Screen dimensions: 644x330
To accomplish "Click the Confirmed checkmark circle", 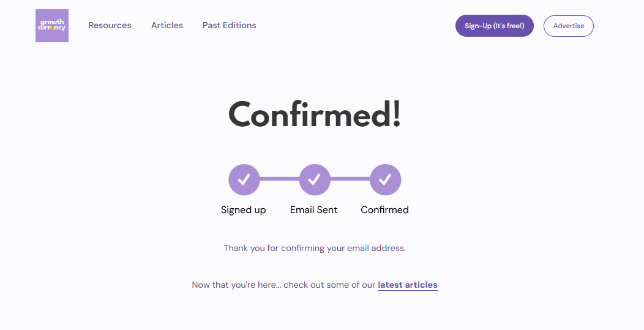I will (x=385, y=179).
